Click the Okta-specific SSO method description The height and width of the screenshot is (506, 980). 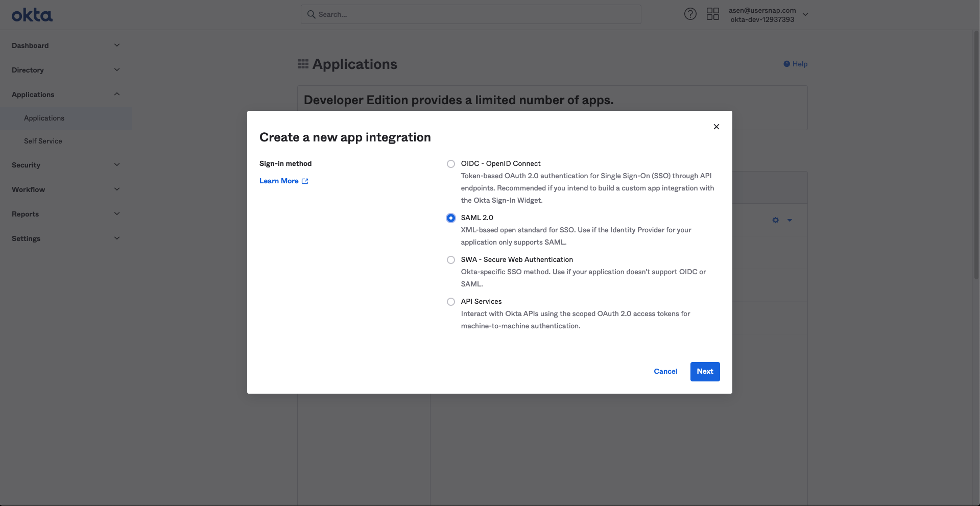tap(583, 278)
